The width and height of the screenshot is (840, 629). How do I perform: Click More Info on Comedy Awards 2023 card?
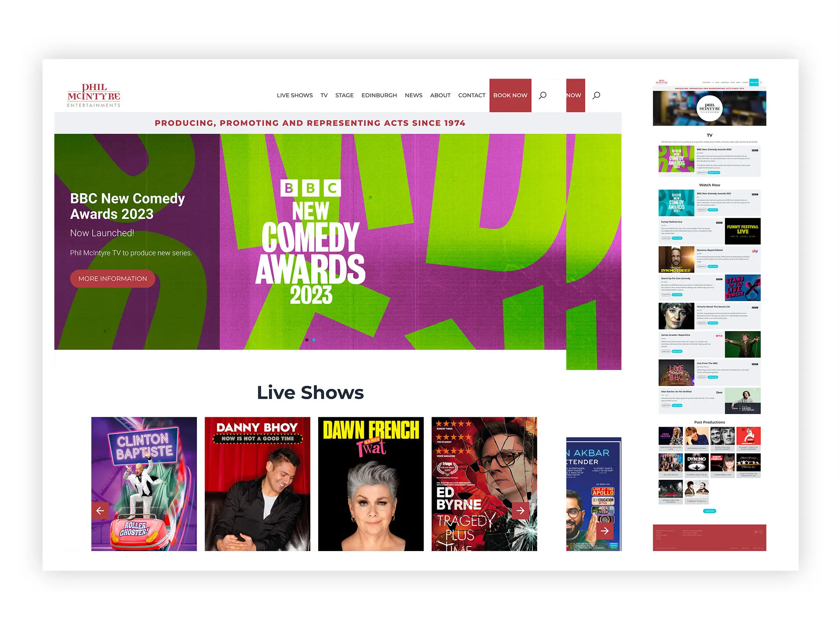click(702, 172)
